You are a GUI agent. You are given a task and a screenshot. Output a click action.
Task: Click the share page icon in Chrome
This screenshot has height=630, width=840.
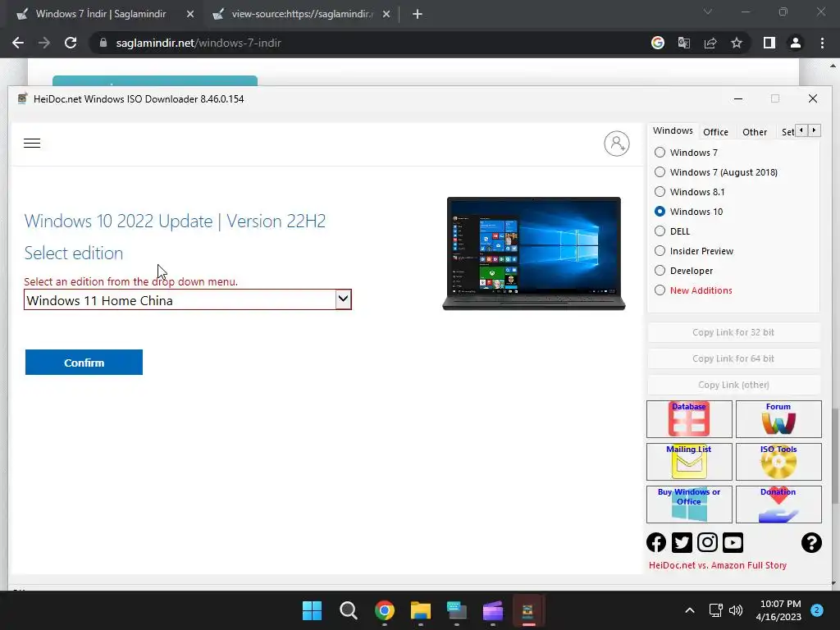coord(710,43)
